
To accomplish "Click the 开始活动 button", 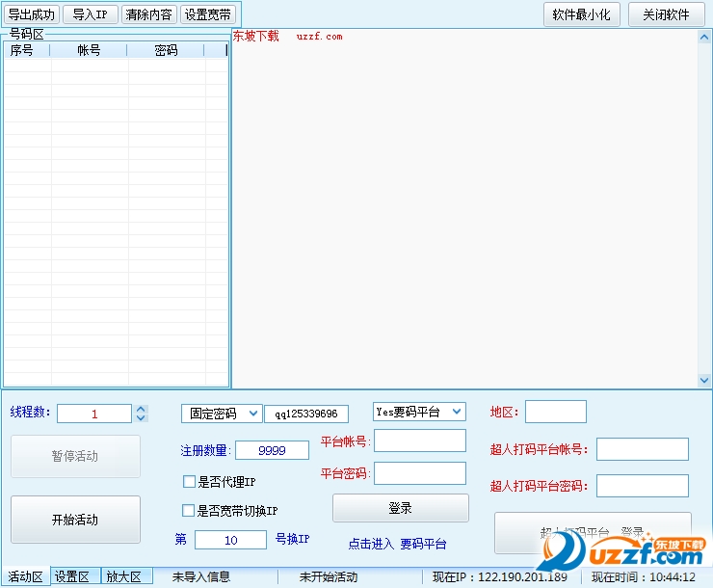I will 75,520.
